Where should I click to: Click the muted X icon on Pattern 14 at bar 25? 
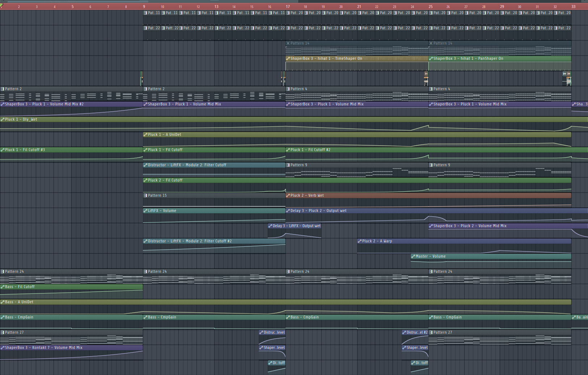pos(431,43)
